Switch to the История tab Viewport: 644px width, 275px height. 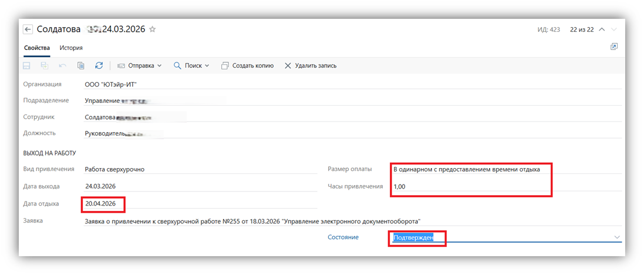coord(71,48)
